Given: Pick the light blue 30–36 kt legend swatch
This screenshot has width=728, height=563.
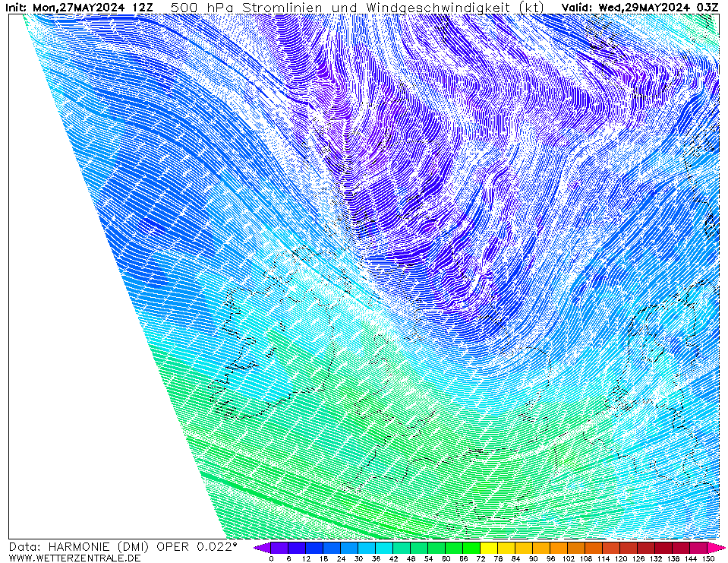Looking at the screenshot, I should [x=367, y=548].
